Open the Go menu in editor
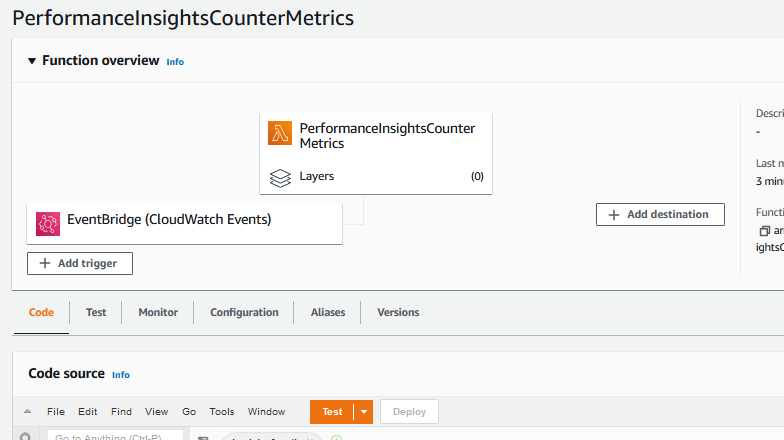The width and height of the screenshot is (784, 440). click(189, 412)
